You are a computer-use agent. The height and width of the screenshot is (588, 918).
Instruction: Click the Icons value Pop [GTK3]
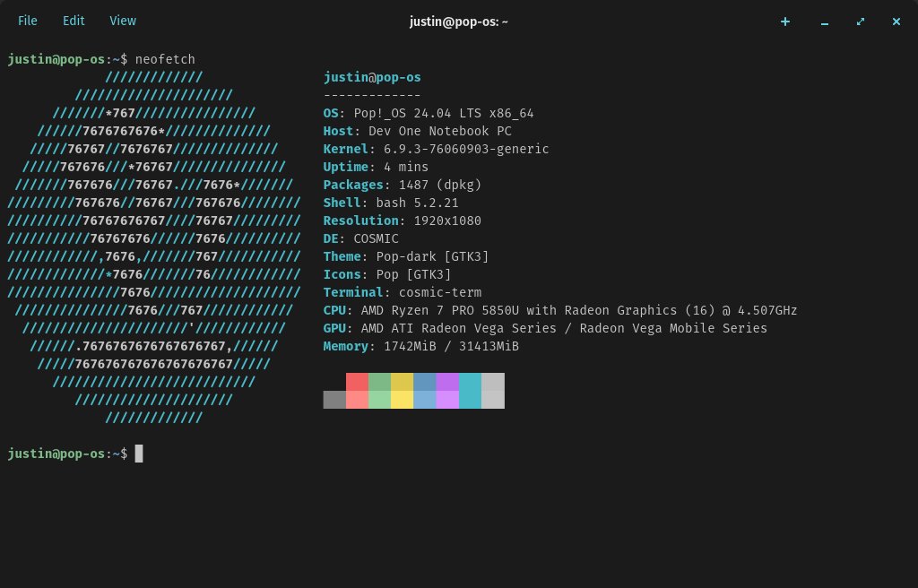[x=413, y=274]
